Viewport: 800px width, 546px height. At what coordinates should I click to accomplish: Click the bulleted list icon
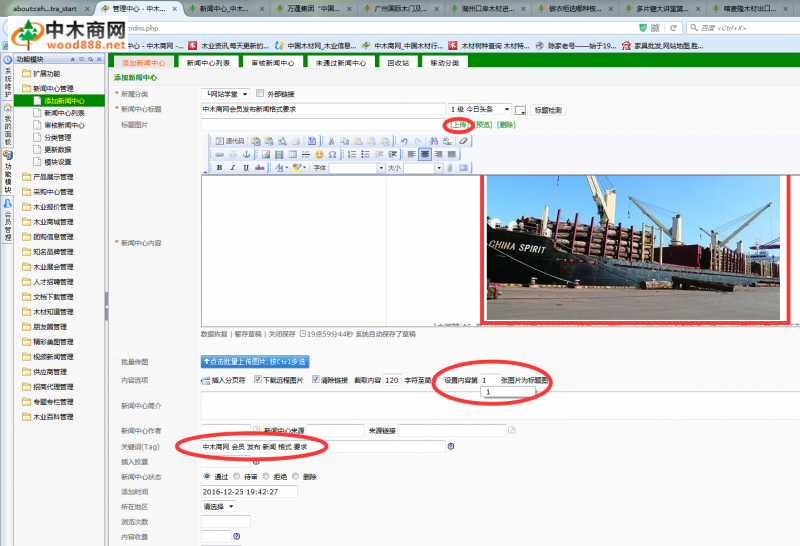tap(365, 154)
